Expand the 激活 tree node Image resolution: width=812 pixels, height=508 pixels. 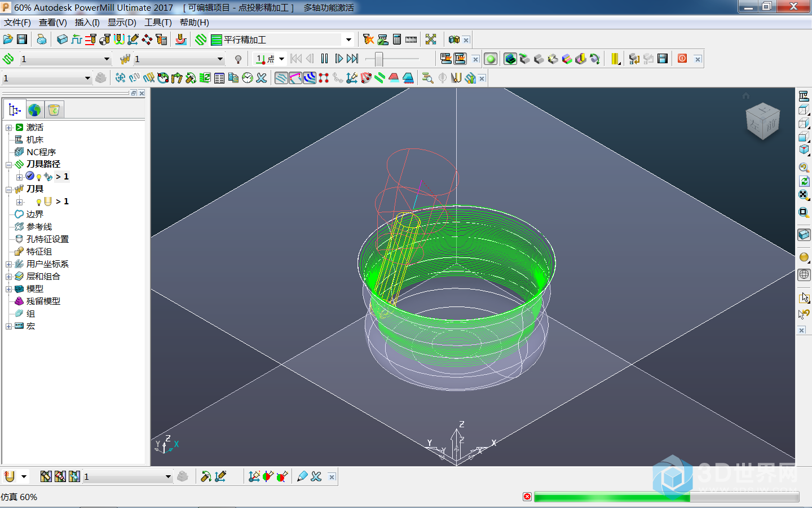pyautogui.click(x=8, y=128)
